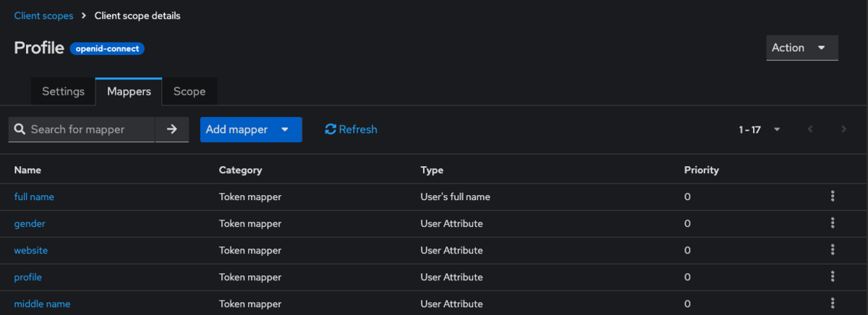Go to previous page of mappers
The height and width of the screenshot is (315, 868).
[x=811, y=129]
